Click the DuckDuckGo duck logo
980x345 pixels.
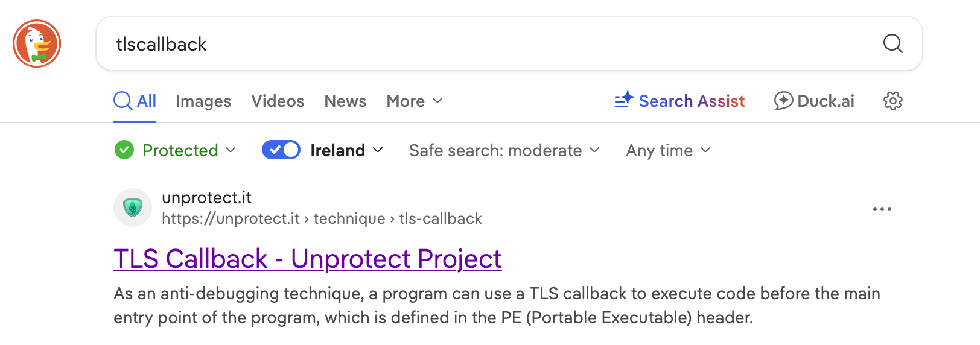pyautogui.click(x=37, y=43)
